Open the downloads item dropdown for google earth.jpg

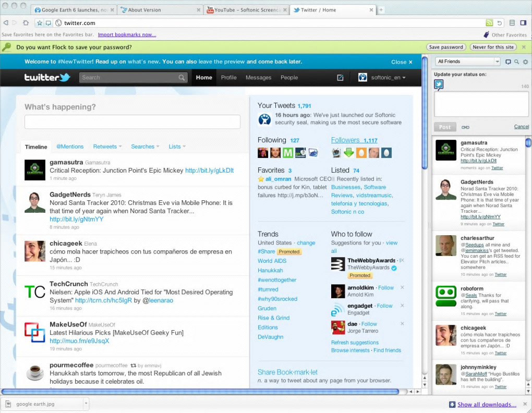pos(86,404)
